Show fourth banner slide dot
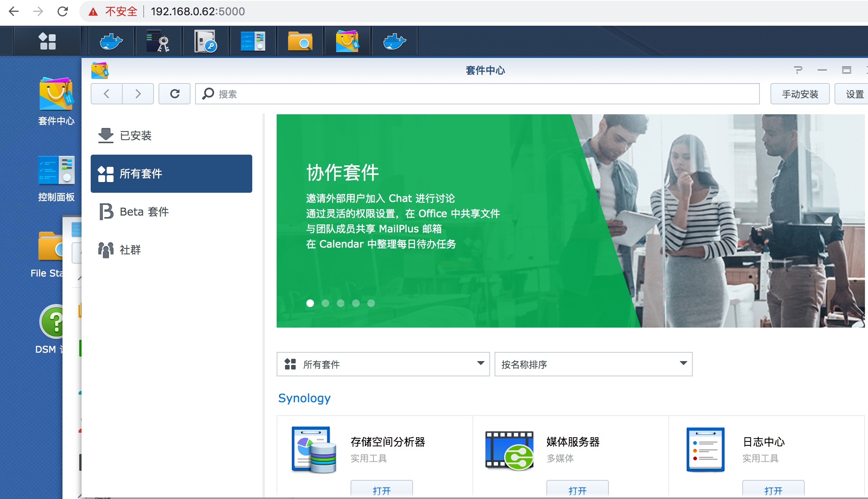This screenshot has width=868, height=499. 356,303
